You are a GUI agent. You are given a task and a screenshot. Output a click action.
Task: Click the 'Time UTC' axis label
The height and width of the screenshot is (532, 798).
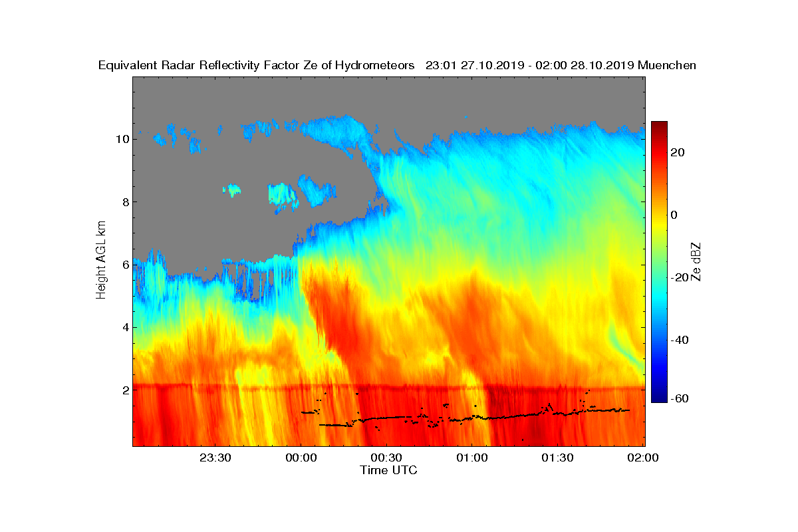click(388, 470)
